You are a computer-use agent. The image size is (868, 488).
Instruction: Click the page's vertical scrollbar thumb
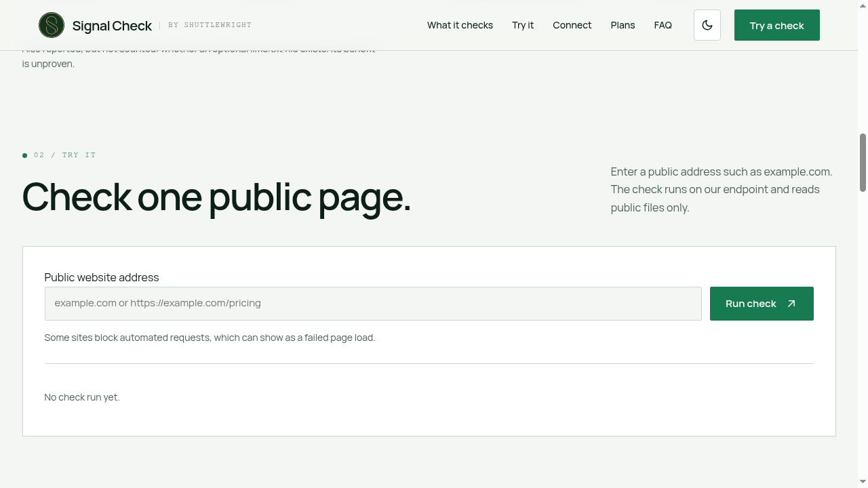[863, 163]
